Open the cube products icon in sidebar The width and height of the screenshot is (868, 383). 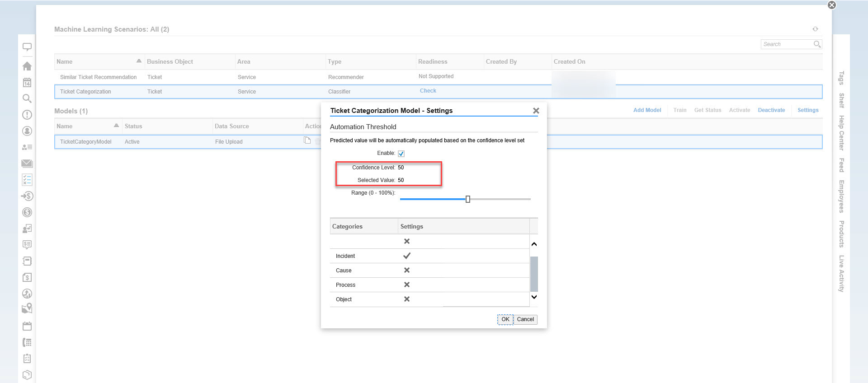[27, 375]
